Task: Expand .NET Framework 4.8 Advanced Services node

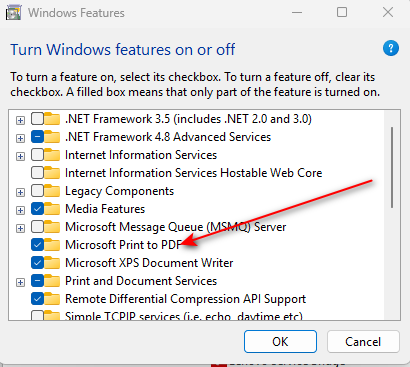Action: click(20, 138)
